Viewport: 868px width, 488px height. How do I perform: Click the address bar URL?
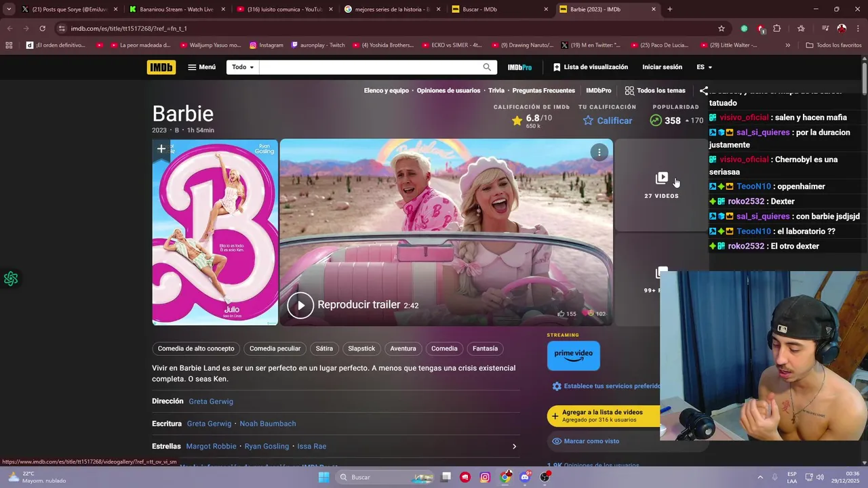pyautogui.click(x=129, y=28)
